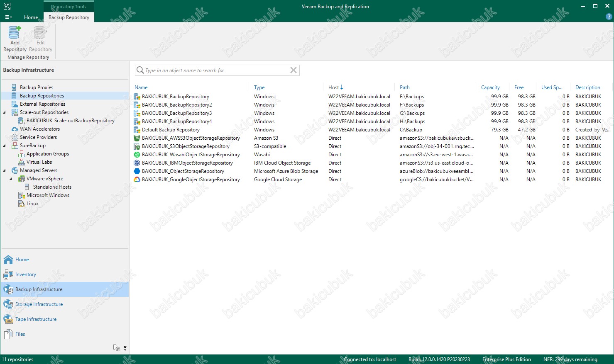This screenshot has width=614, height=364.
Task: Click the Application Groups icon
Action: pos(22,154)
